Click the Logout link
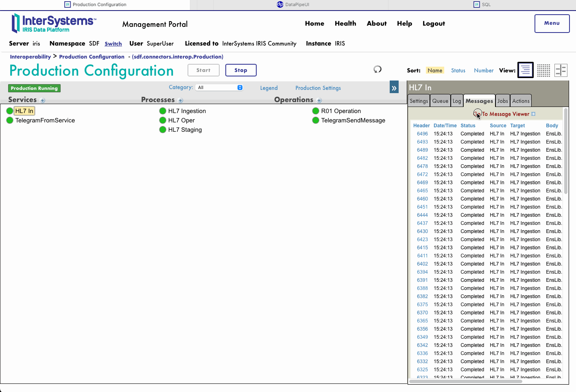The width and height of the screenshot is (576, 392). pos(434,24)
